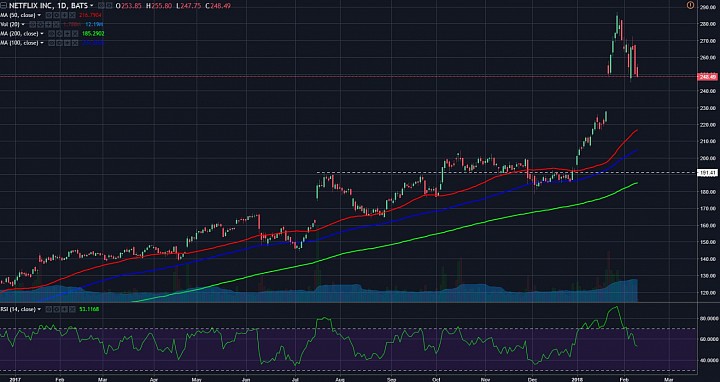The image size is (720, 382).
Task: Hide the MA (100, close) indicator with eye icon
Action: point(51,43)
